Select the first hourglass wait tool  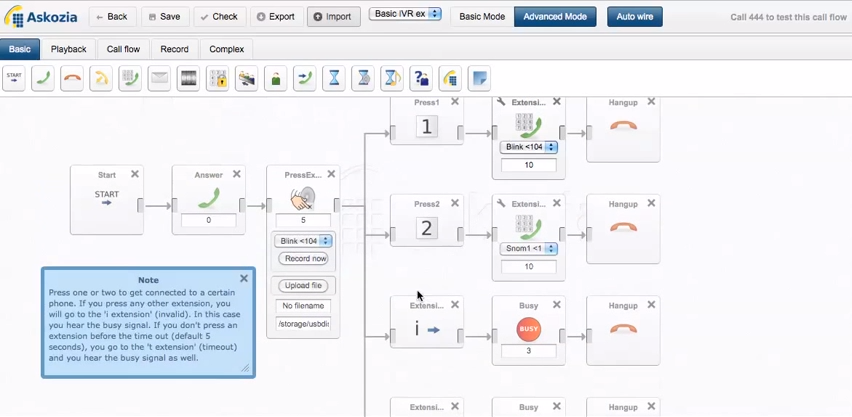point(334,79)
